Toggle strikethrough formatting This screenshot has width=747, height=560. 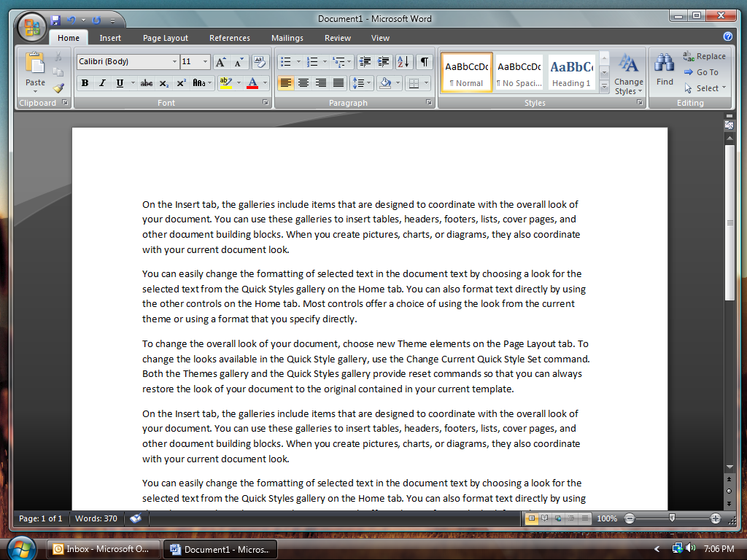tap(146, 83)
